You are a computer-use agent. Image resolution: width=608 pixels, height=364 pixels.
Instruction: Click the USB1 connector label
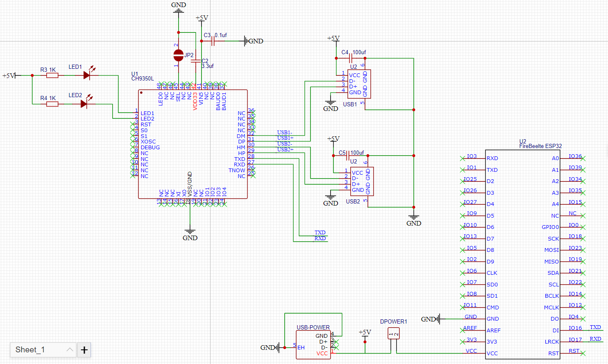pyautogui.click(x=350, y=104)
